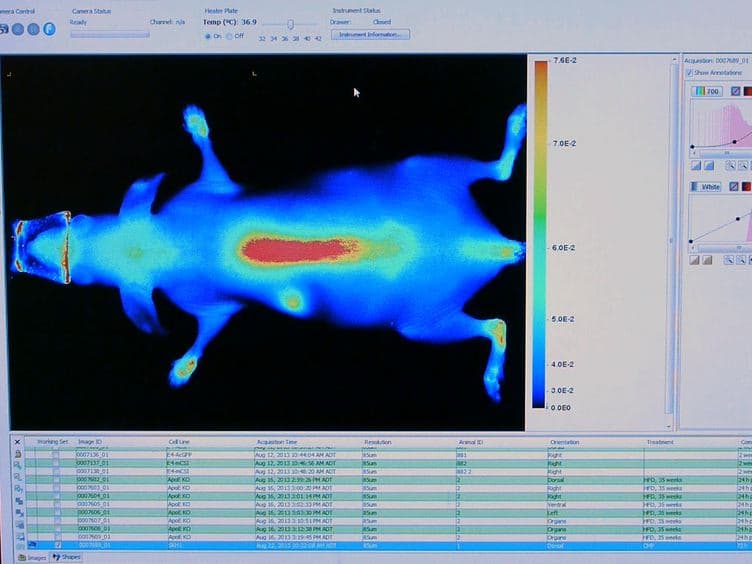Click first zoom icon under White histogram

pos(728,260)
